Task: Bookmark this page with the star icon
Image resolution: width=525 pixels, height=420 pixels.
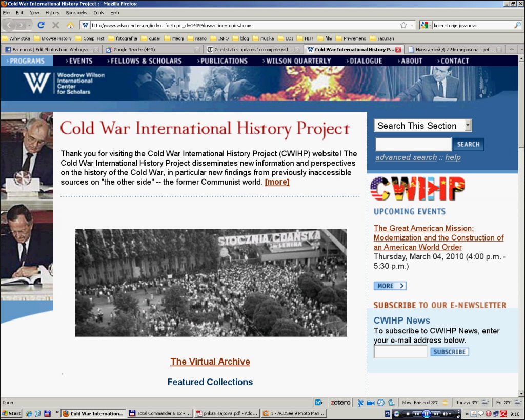Action: (403, 25)
